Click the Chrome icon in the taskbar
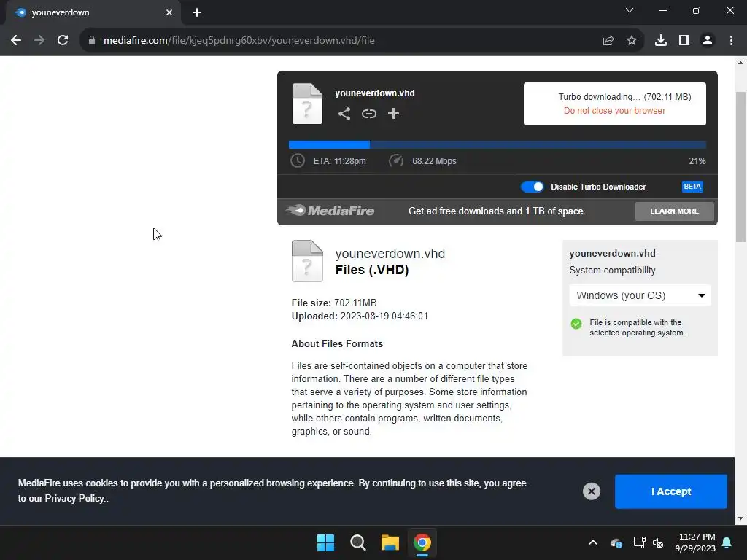747x560 pixels. 422,542
